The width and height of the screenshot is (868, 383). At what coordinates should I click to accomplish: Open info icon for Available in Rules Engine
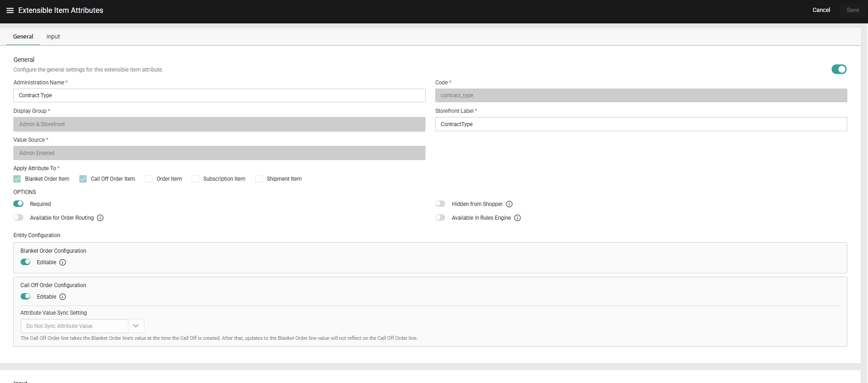517,218
